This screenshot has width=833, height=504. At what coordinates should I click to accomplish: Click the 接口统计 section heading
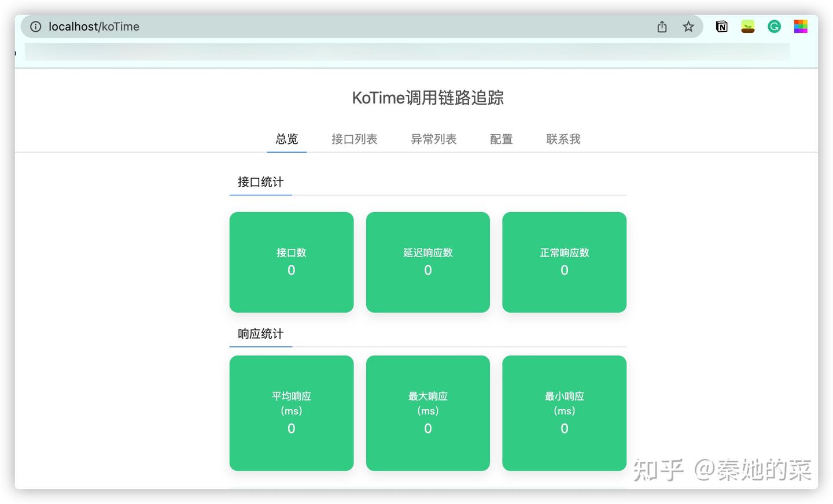pyautogui.click(x=260, y=182)
